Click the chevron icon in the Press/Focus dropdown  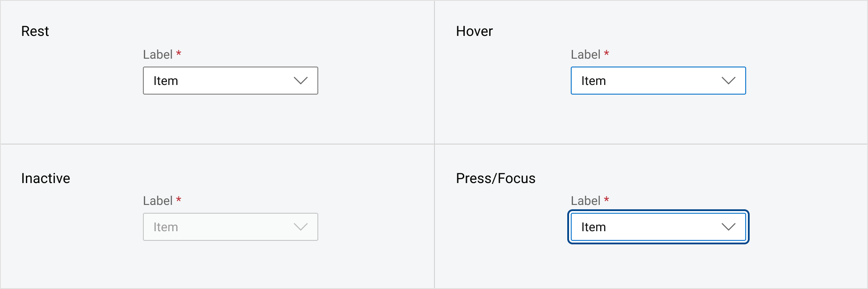click(728, 227)
